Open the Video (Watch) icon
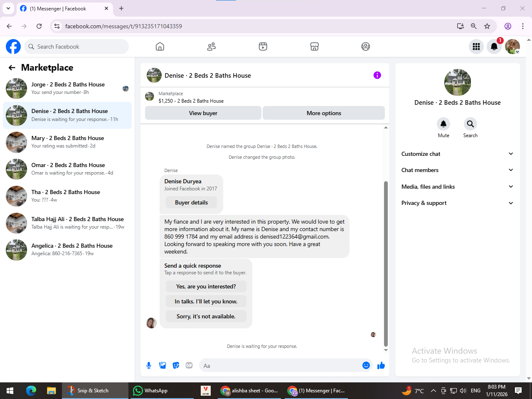 click(x=263, y=47)
